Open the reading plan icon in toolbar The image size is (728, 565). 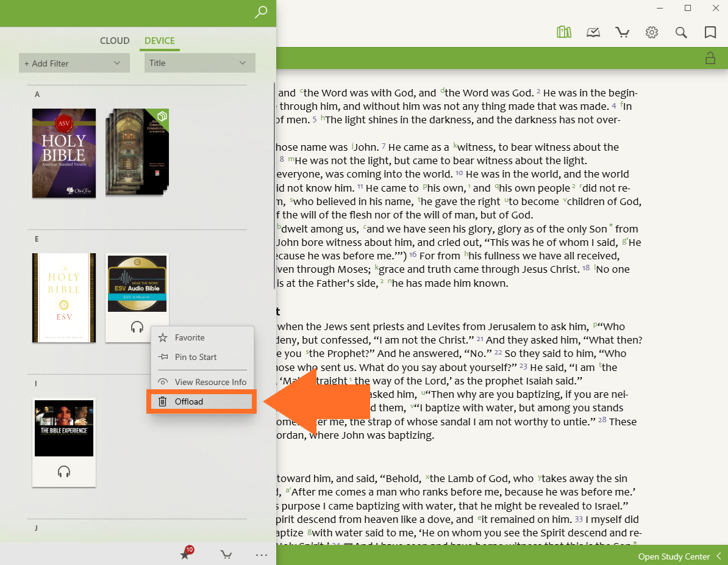[x=593, y=32]
